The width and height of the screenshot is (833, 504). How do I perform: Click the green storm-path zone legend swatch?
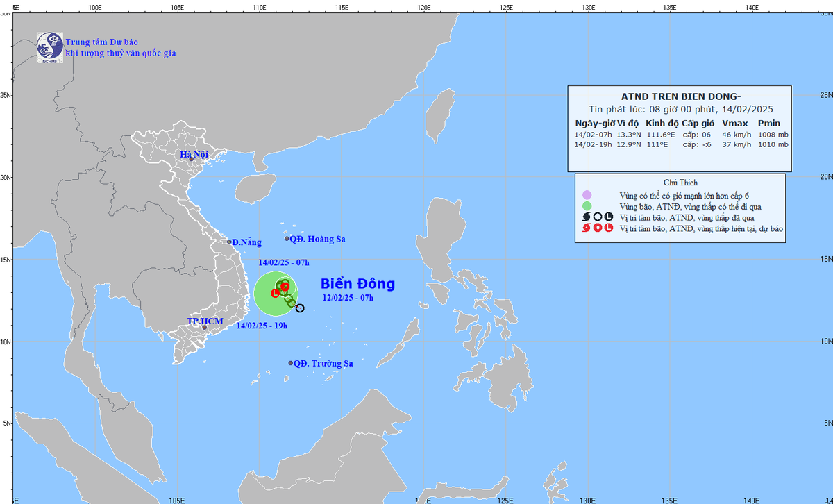coord(587,205)
